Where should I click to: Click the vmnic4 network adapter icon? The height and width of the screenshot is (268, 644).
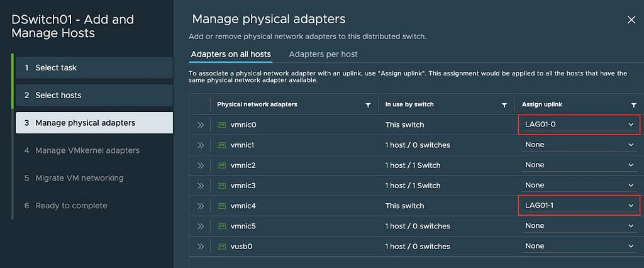222,206
